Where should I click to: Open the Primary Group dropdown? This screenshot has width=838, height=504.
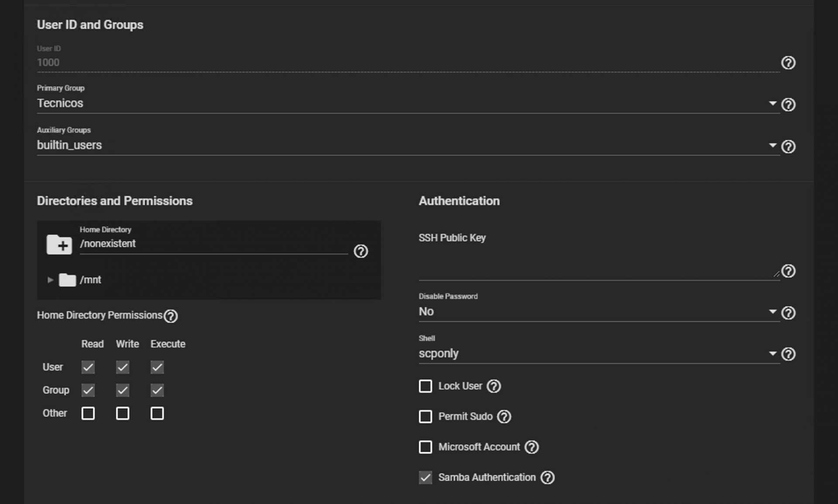click(x=408, y=103)
